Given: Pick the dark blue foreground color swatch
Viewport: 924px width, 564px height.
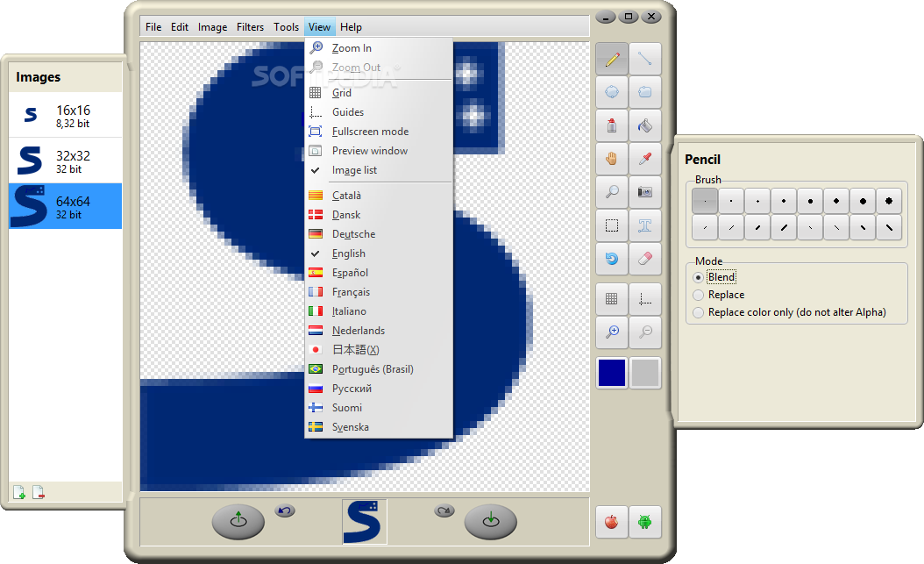Looking at the screenshot, I should coord(612,373).
